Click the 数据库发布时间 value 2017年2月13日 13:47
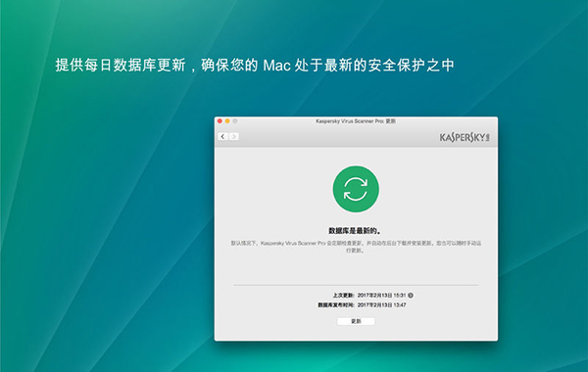 coord(381,305)
